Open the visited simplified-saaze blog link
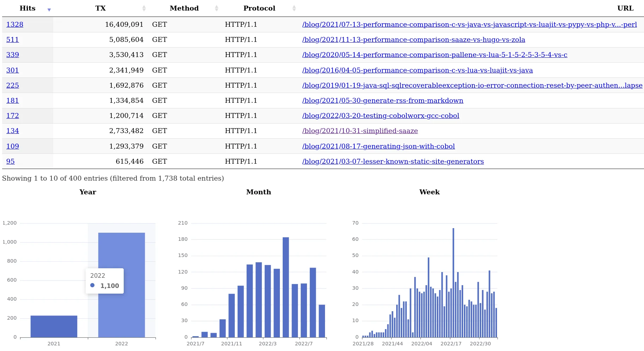 (x=360, y=131)
